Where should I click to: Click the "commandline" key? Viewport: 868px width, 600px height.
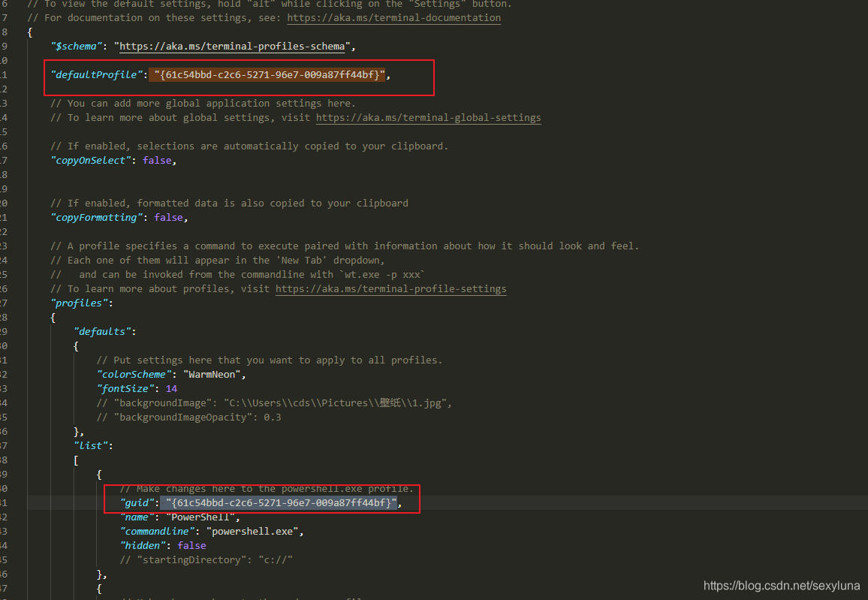coord(157,532)
